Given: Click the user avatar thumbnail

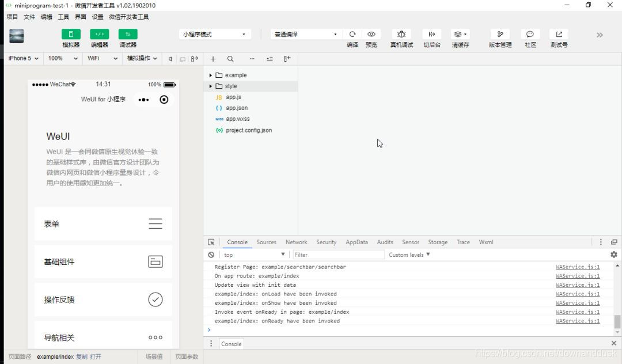Looking at the screenshot, I should [17, 36].
